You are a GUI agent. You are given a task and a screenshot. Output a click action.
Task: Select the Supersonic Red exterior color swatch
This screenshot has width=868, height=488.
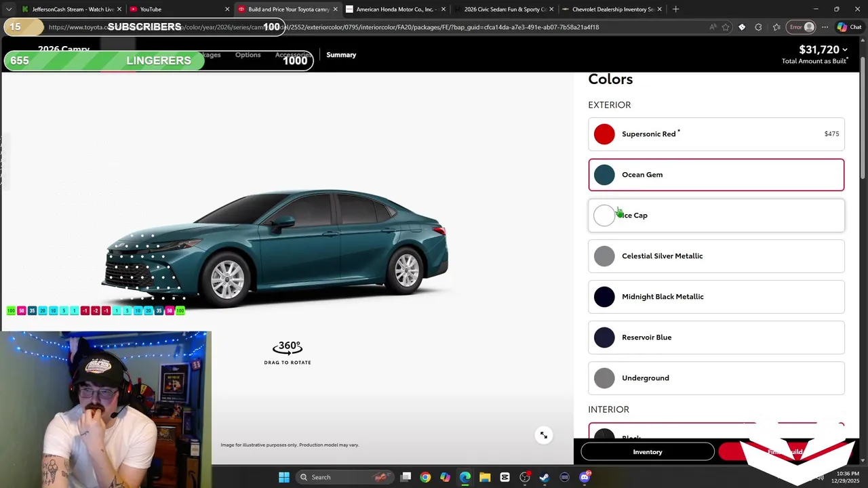point(604,134)
